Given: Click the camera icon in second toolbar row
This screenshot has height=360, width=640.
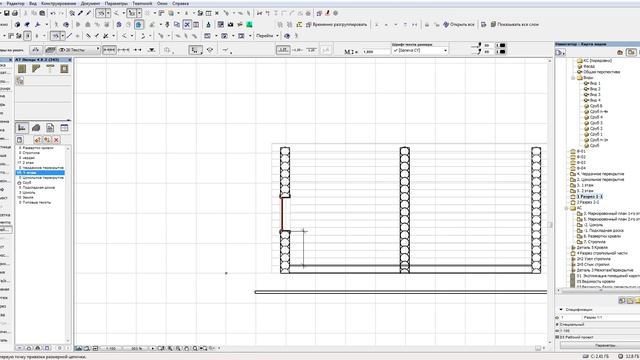Looking at the screenshot, I should [x=231, y=24].
